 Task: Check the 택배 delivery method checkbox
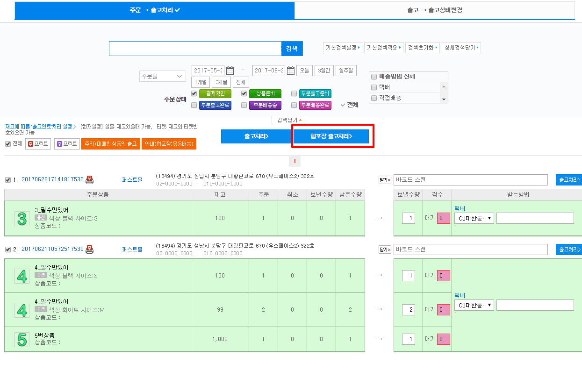[374, 87]
